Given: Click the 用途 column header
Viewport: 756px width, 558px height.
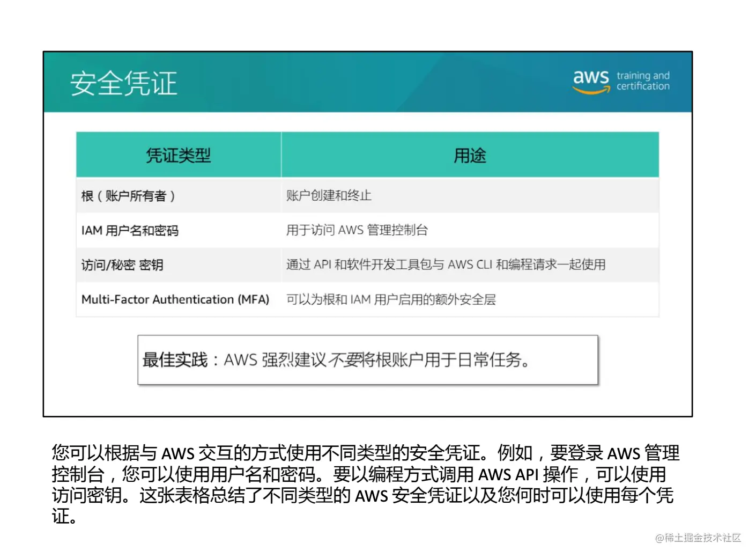Looking at the screenshot, I should (x=470, y=155).
